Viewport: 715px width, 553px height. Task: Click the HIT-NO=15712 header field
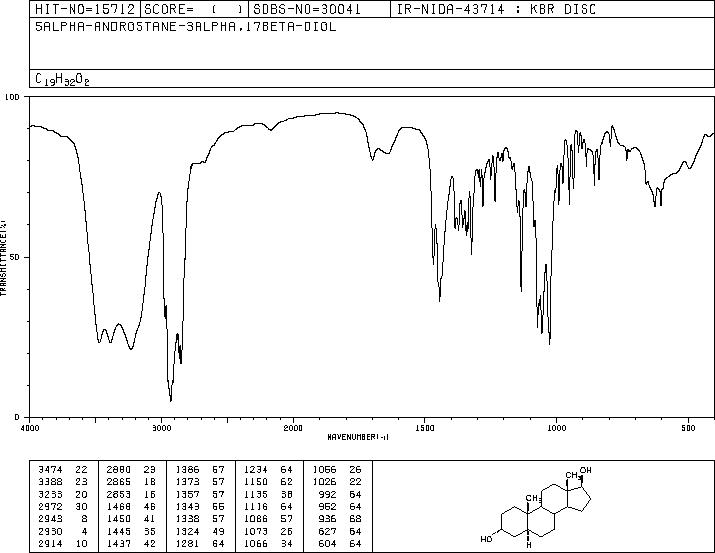(x=85, y=9)
